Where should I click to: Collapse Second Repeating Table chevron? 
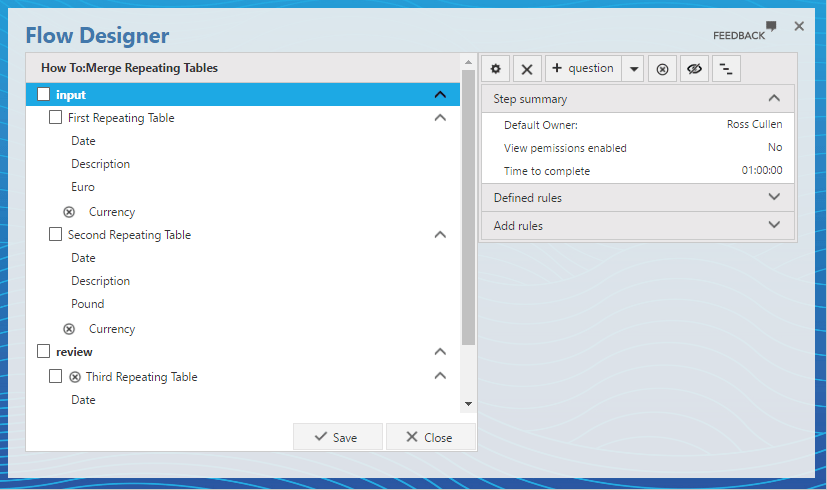coord(440,235)
